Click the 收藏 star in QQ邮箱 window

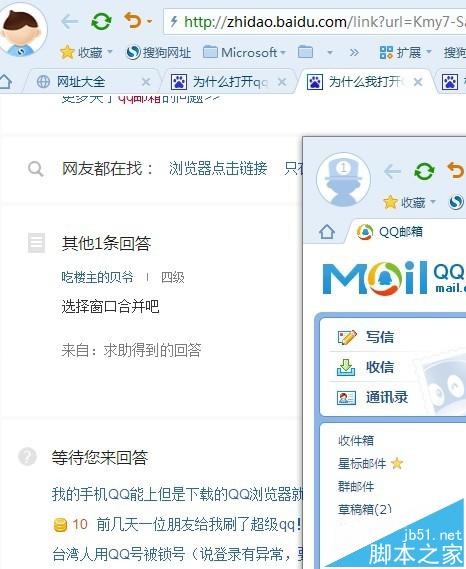pos(391,202)
